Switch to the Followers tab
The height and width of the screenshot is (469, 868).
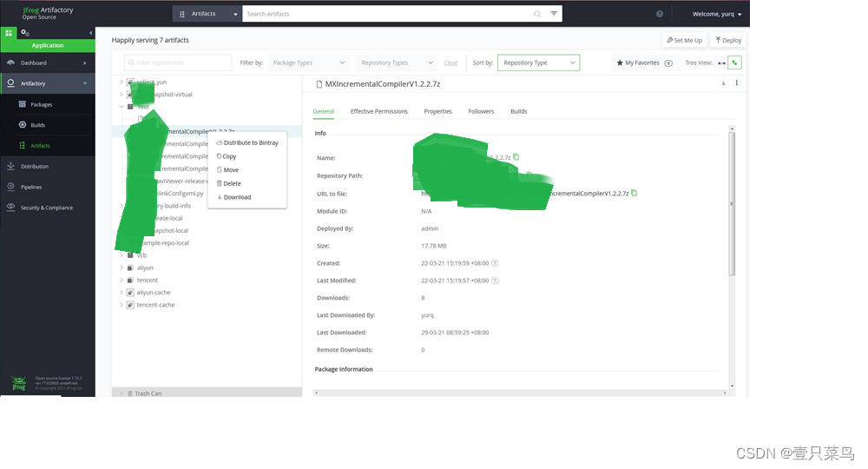coord(481,111)
